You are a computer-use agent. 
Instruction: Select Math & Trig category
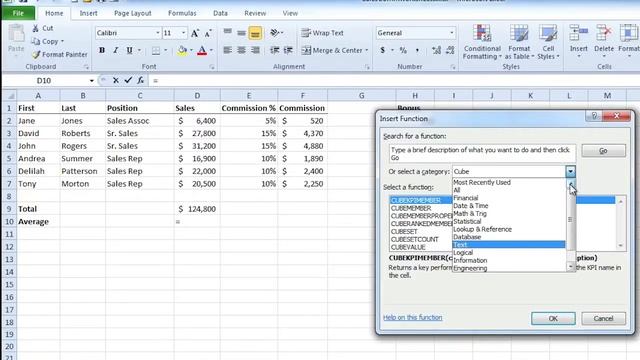(x=509, y=213)
